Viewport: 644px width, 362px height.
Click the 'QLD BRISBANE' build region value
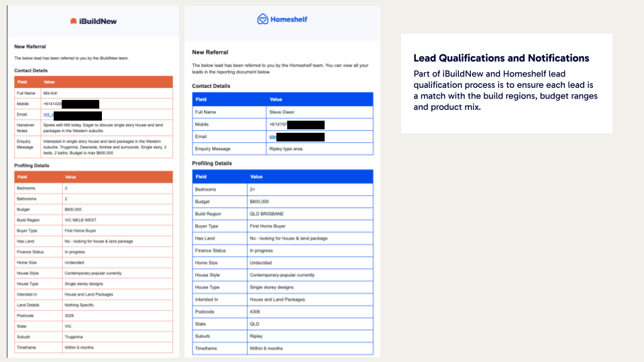coord(266,214)
